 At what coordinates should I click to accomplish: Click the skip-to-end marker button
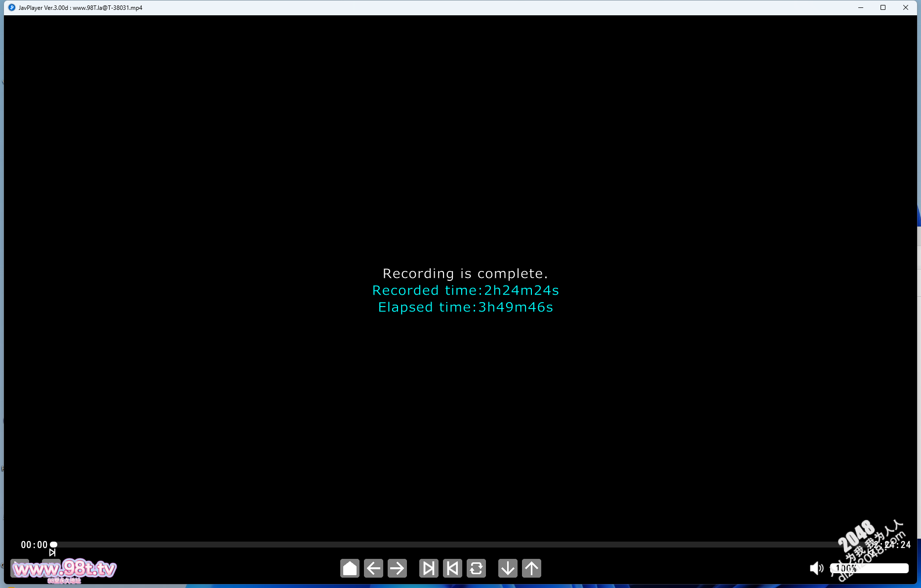tap(429, 568)
